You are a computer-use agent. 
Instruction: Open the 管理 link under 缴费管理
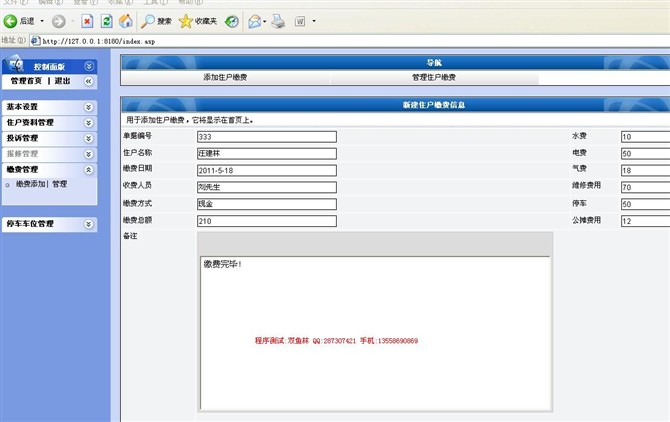click(59, 184)
